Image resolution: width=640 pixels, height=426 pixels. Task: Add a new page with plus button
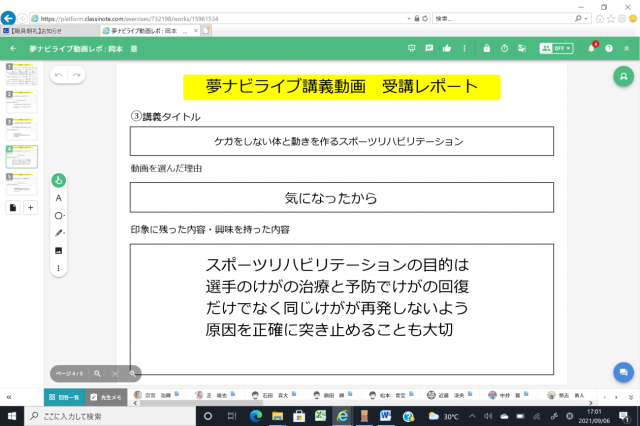pos(30,207)
